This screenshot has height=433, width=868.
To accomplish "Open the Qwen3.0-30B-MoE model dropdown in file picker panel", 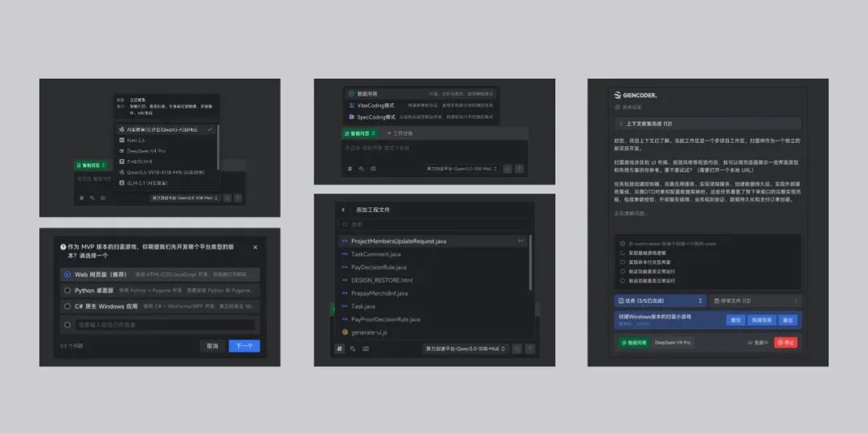I will (465, 349).
